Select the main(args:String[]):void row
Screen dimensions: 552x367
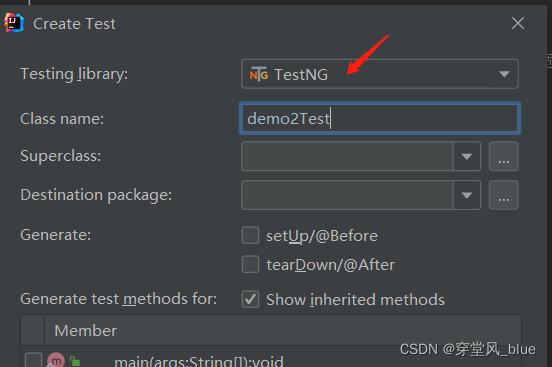pyautogui.click(x=271, y=360)
